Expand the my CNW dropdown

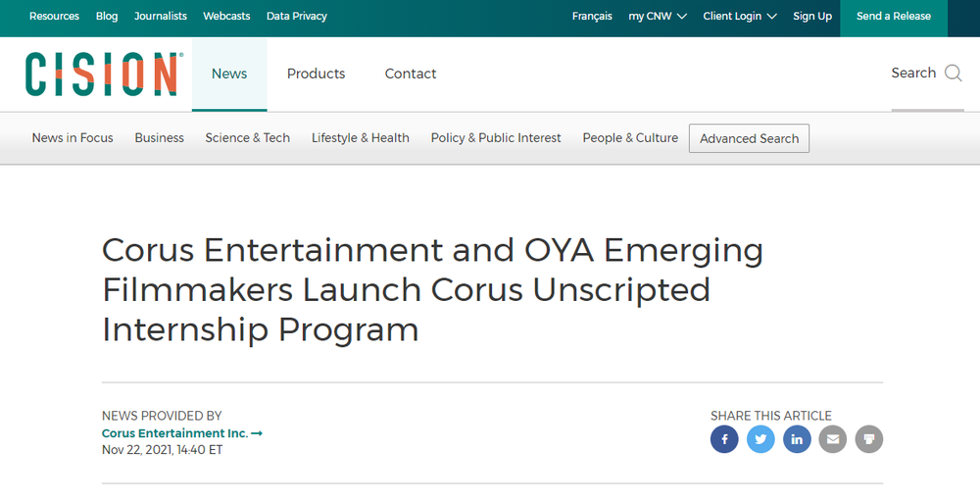[658, 17]
